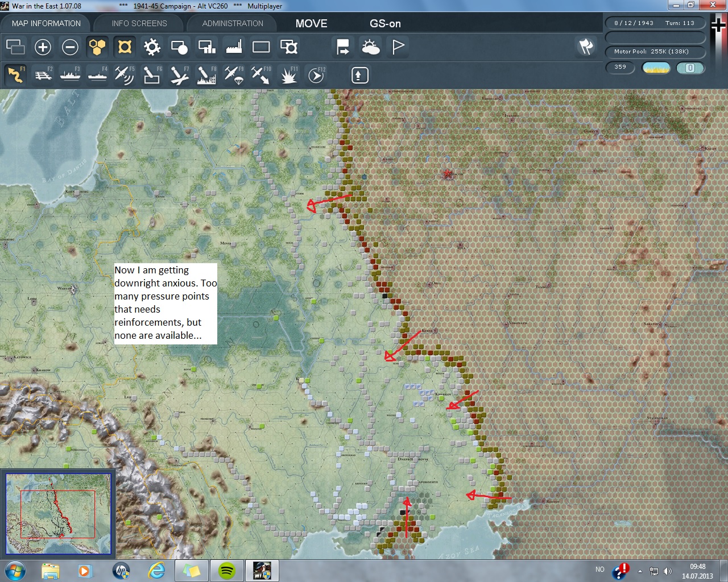Toggle the hex grid display

pos(97,47)
